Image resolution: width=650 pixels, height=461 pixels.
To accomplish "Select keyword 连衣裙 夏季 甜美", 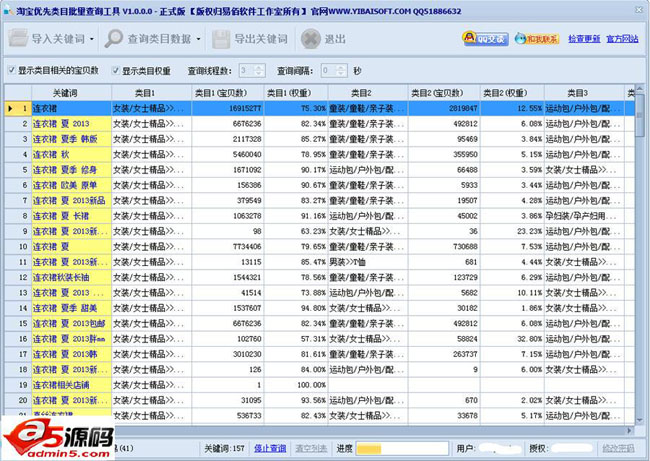I will pyautogui.click(x=71, y=308).
